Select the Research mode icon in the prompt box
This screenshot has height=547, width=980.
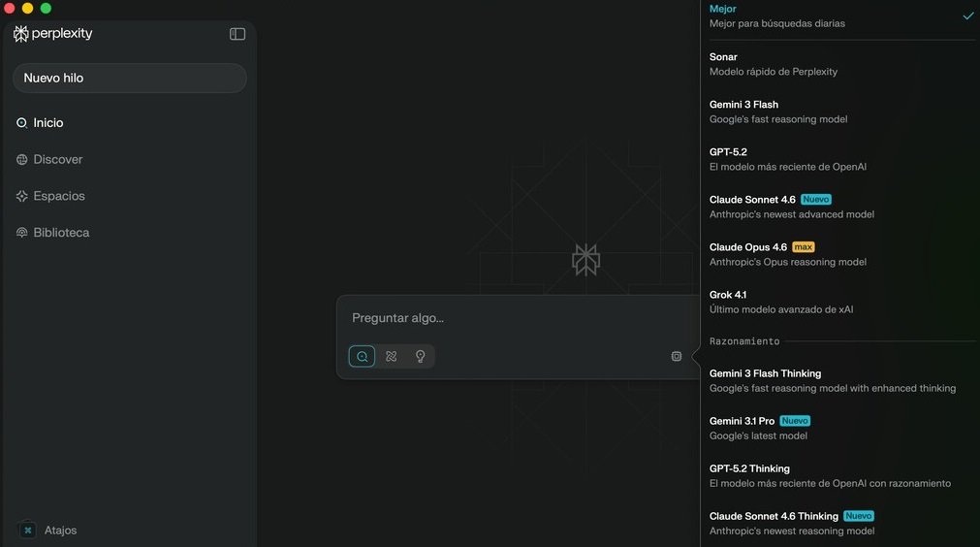[392, 356]
